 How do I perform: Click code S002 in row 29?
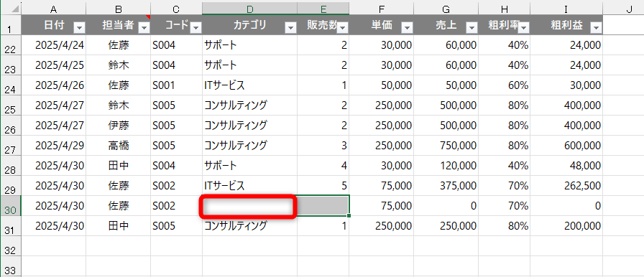[164, 186]
